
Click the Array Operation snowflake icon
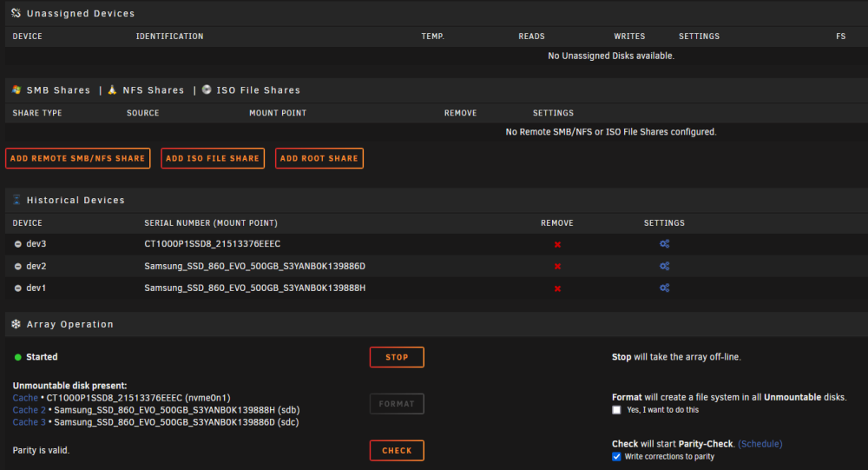click(x=16, y=324)
